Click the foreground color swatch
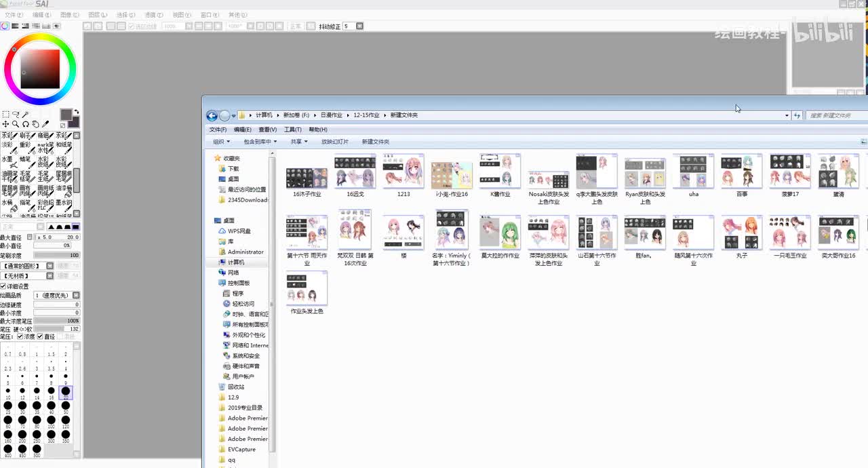868x468 pixels. 66,115
